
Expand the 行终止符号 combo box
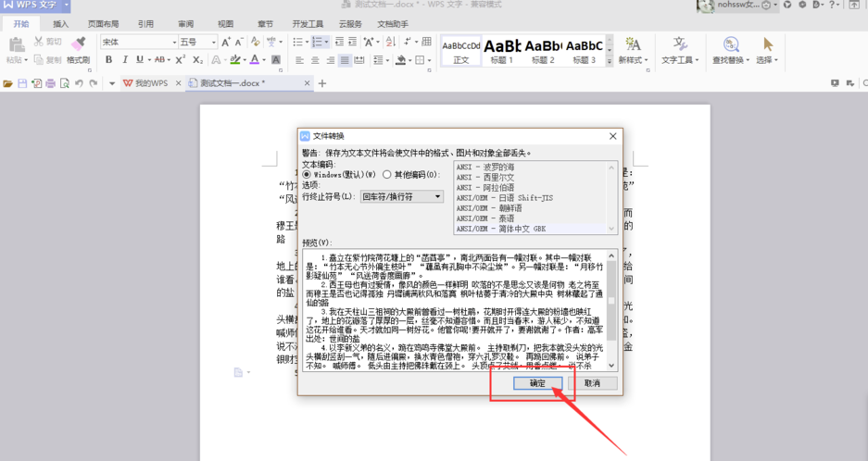click(402, 196)
